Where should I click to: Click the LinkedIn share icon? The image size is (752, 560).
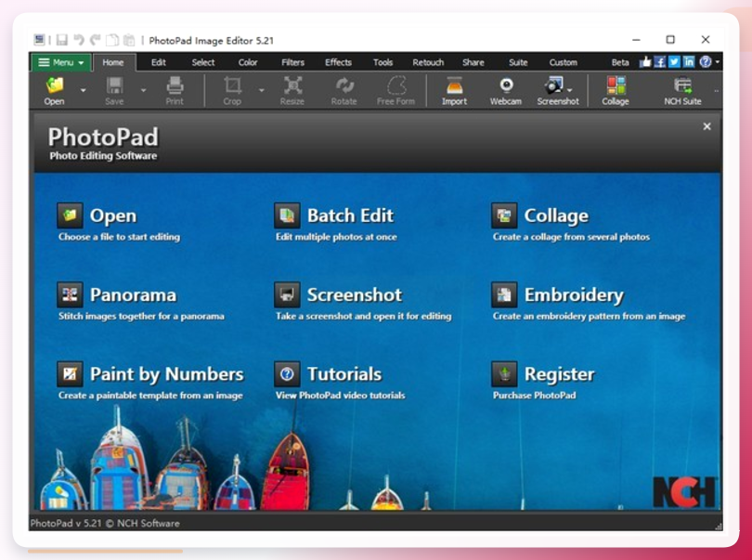click(x=689, y=62)
